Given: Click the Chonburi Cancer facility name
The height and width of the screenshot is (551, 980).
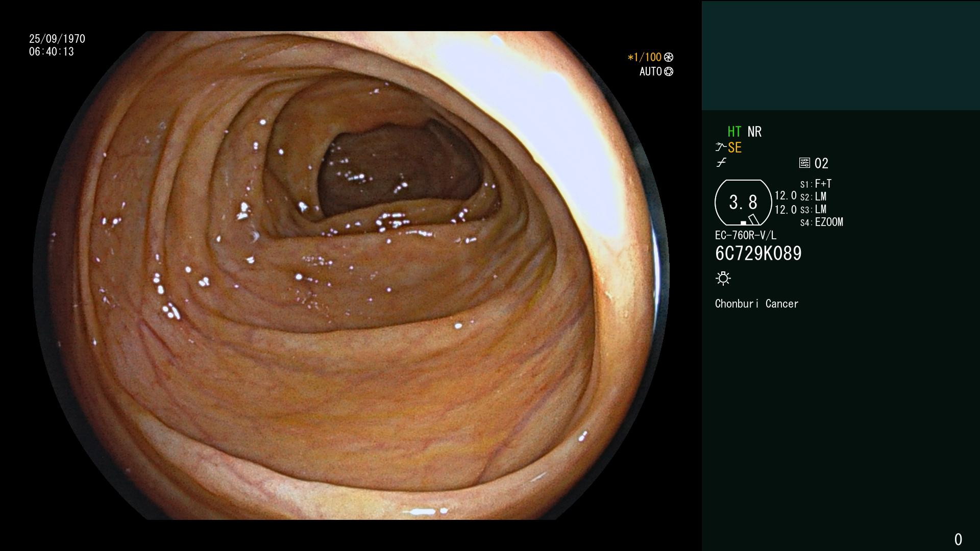Looking at the screenshot, I should (756, 304).
